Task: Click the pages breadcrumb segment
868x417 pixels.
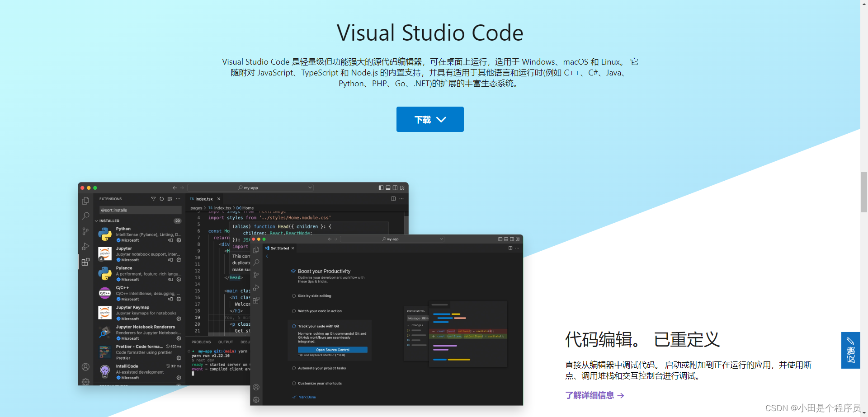Action: click(196, 208)
